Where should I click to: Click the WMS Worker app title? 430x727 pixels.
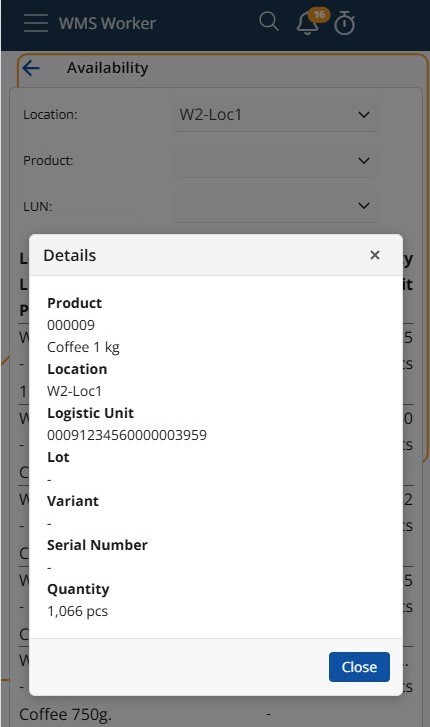click(107, 23)
